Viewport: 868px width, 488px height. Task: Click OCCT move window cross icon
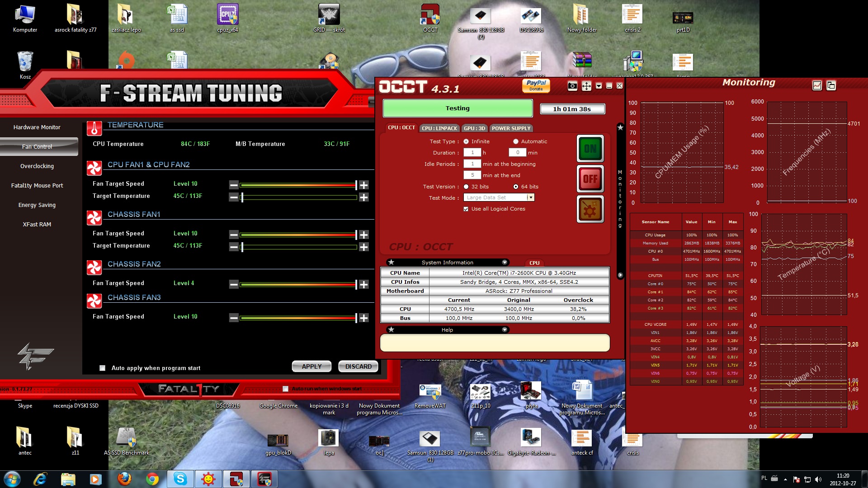pyautogui.click(x=586, y=86)
